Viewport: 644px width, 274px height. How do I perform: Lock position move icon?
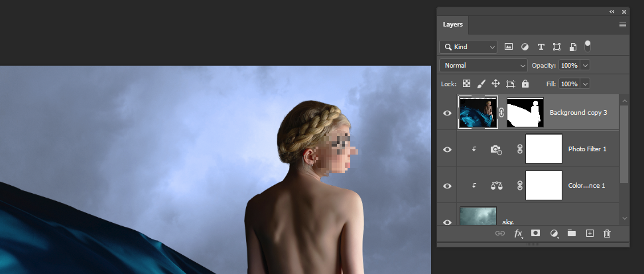tap(495, 84)
